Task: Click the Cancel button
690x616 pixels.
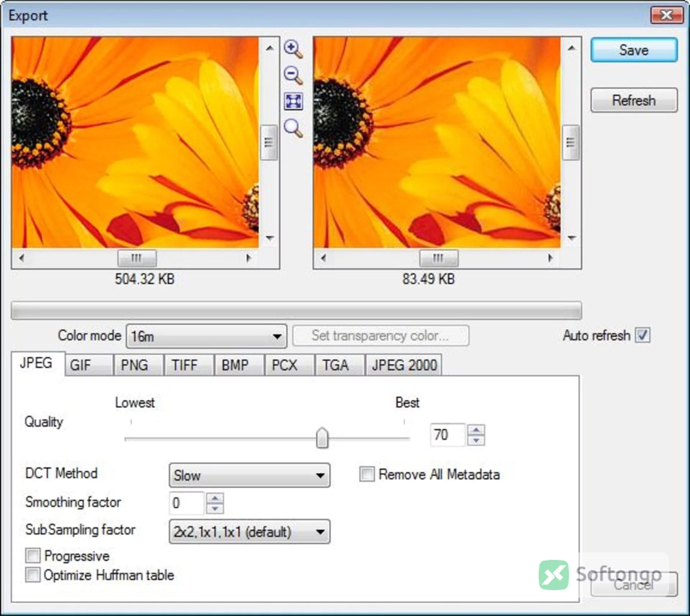Action: pos(634,584)
